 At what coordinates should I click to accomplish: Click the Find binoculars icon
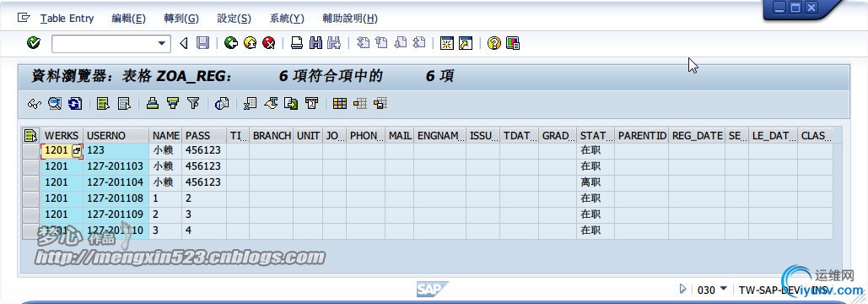coord(315,42)
